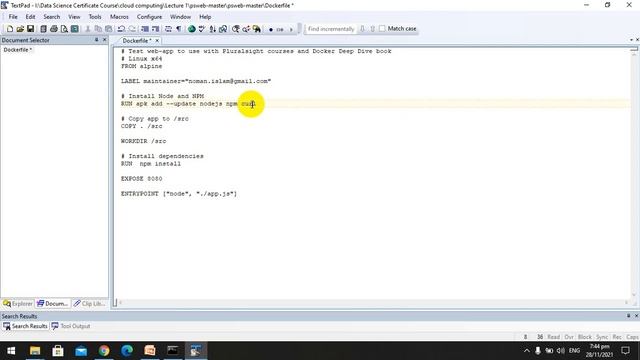The image size is (640, 360).
Task: Open the Manage Files toolbar icon
Action: [43, 29]
